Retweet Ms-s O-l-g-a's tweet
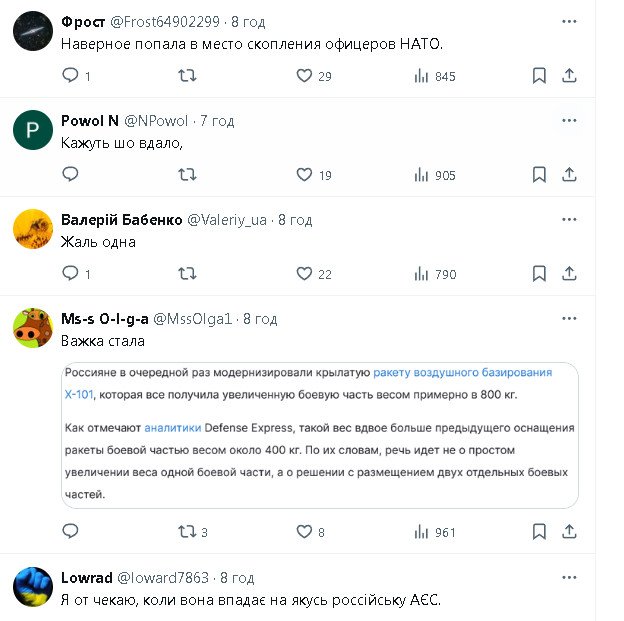624x621 pixels. pos(187,533)
